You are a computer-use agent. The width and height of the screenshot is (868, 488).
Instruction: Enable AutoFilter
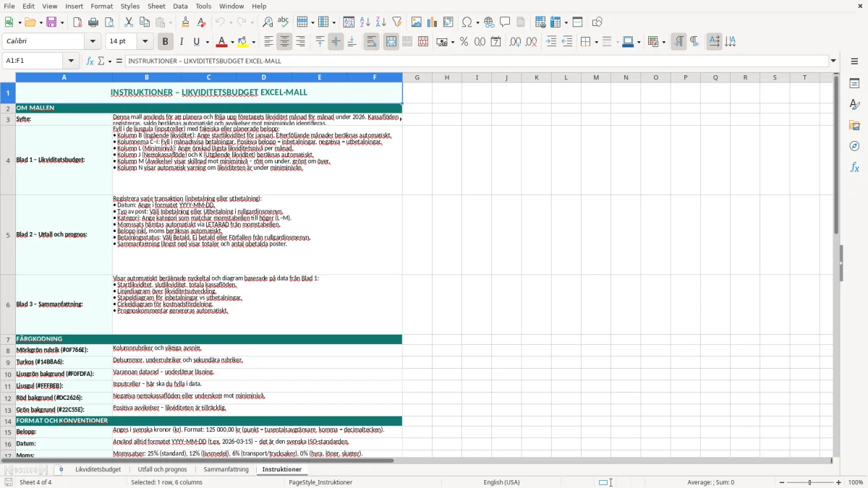[396, 22]
